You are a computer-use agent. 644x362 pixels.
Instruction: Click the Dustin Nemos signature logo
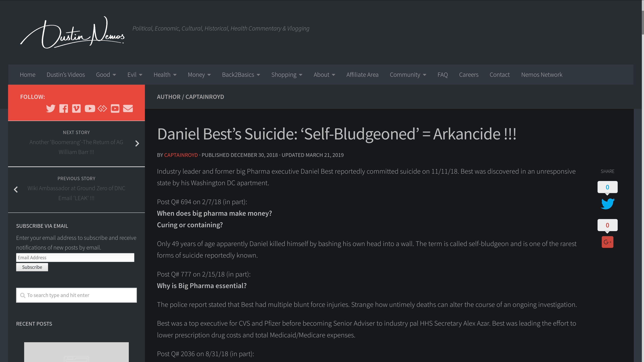[72, 33]
